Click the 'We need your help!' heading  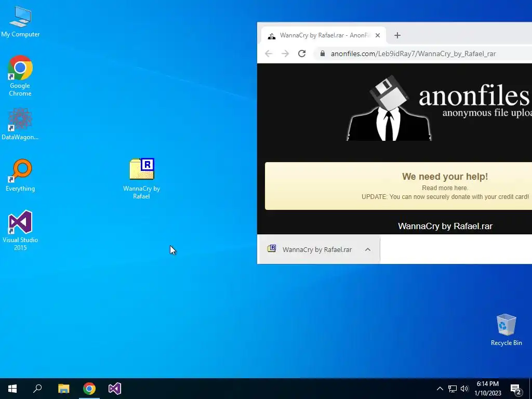click(x=445, y=177)
